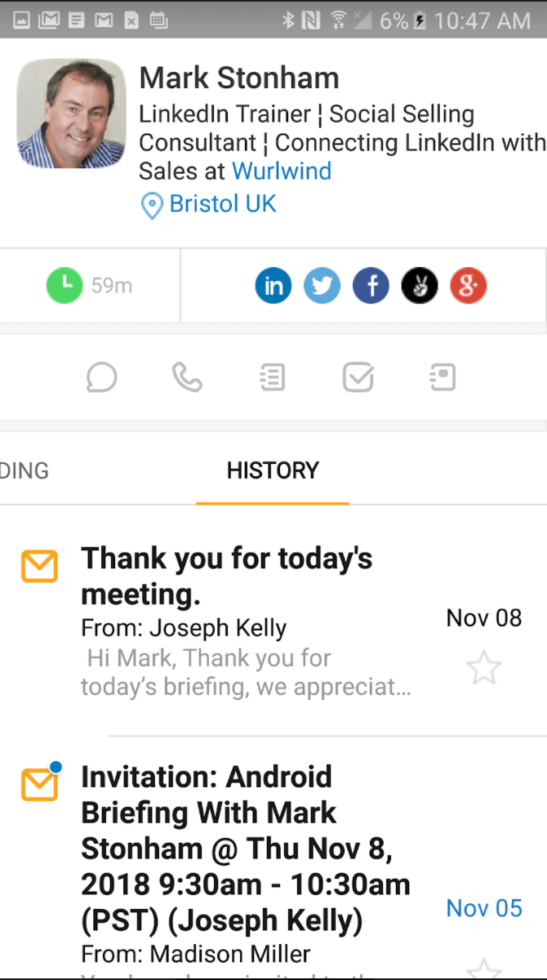Tap the green clock 59m indicator
The image size is (547, 980).
[89, 286]
